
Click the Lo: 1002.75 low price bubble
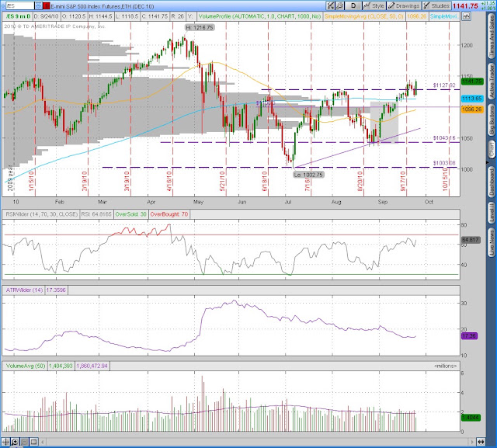click(308, 175)
